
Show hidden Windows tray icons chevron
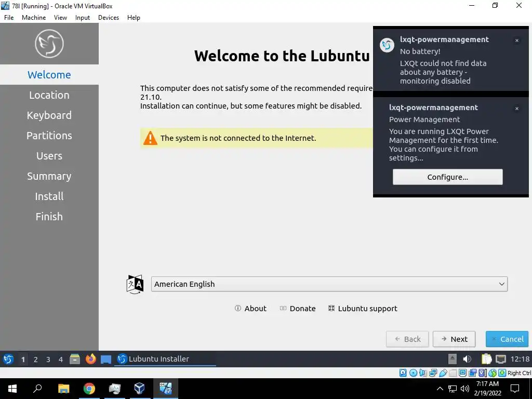point(440,389)
